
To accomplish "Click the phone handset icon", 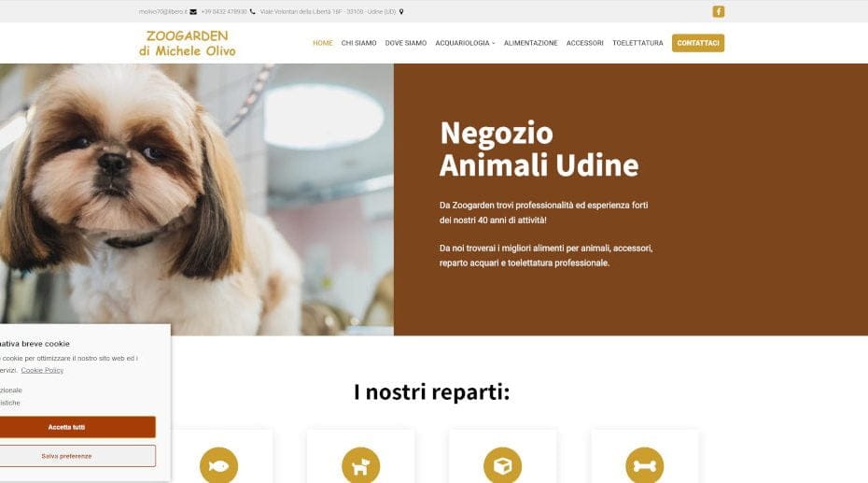I will 252,11.
